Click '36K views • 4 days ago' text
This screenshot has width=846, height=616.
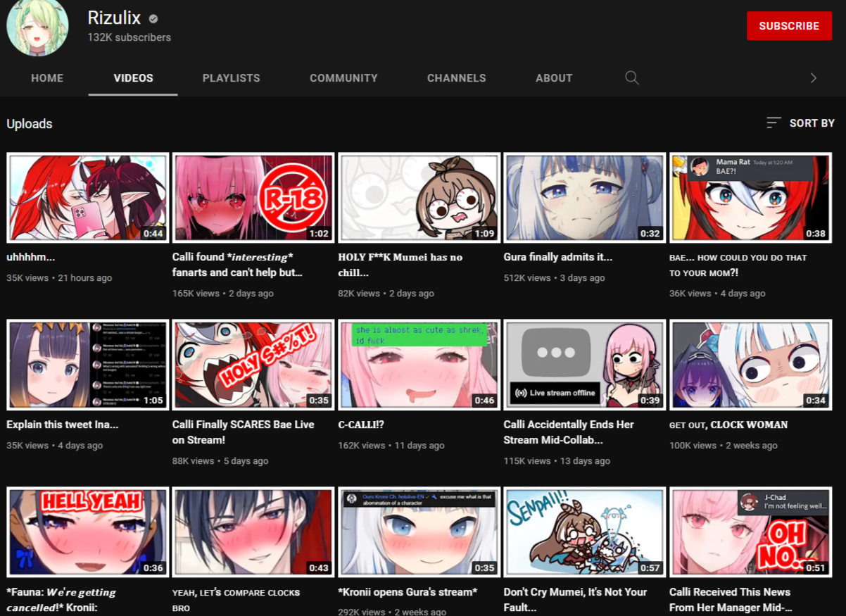pos(717,294)
